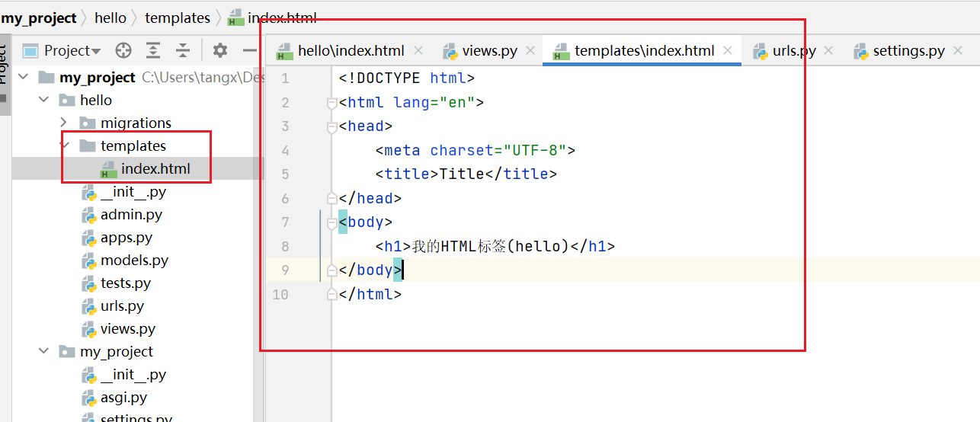Click the models.py Python file icon

point(89,261)
